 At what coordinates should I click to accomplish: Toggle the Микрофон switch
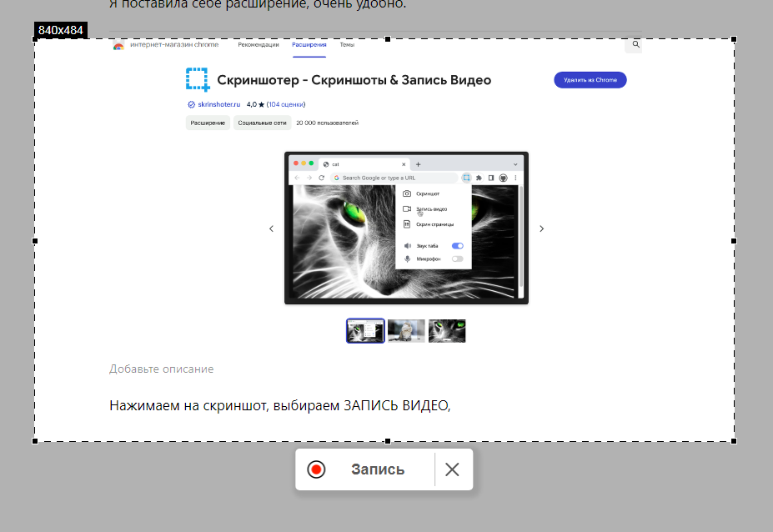458,258
